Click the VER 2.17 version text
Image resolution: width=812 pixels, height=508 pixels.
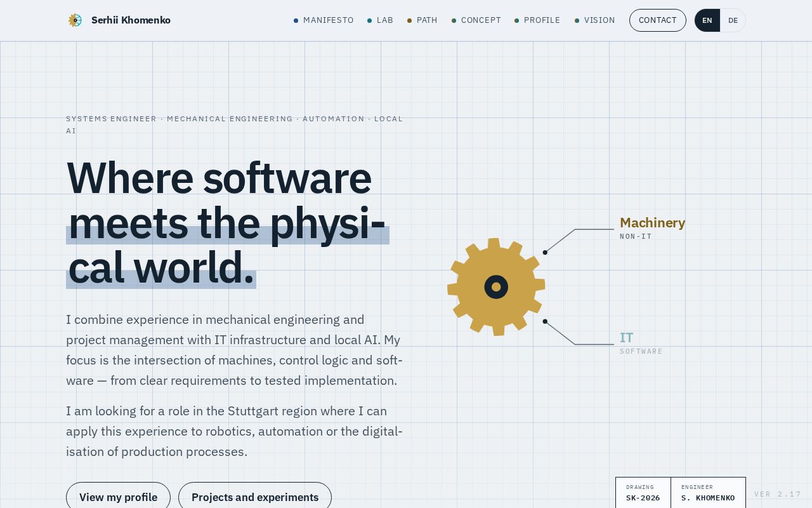tap(778, 494)
